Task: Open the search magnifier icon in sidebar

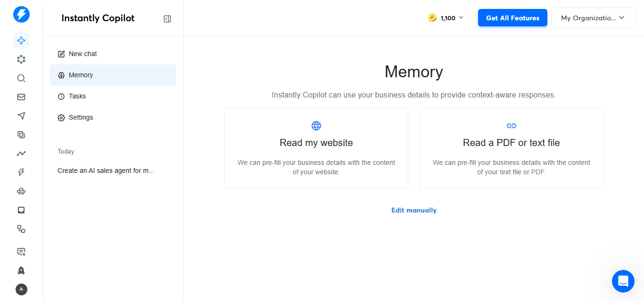Action: pos(21,78)
